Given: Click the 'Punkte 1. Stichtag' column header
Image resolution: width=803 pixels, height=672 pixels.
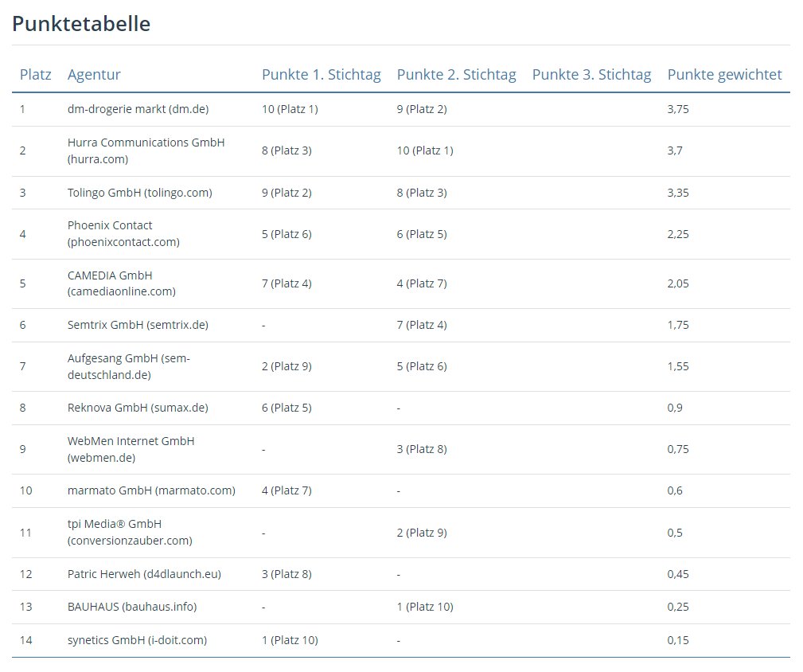Looking at the screenshot, I should pyautogui.click(x=321, y=75).
